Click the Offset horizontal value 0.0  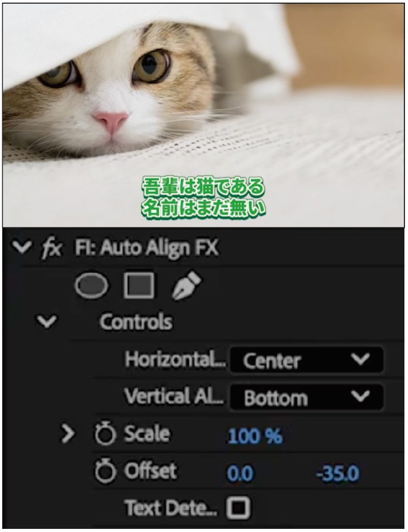240,473
